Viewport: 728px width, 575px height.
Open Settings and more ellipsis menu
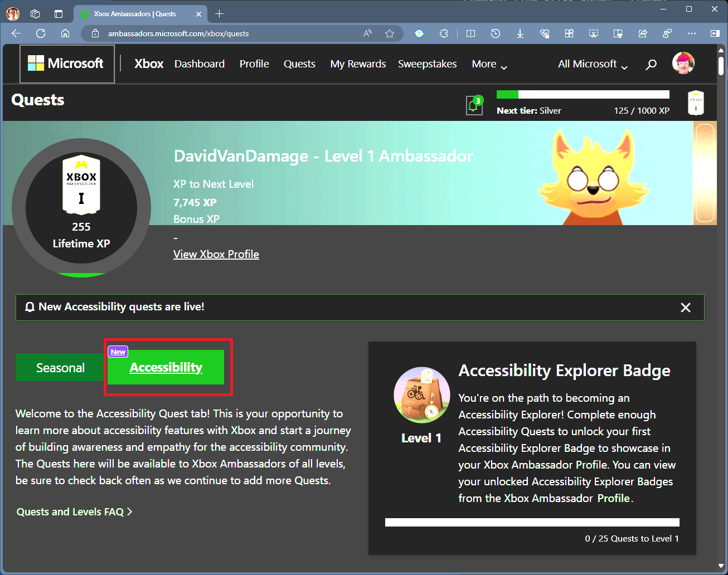click(x=692, y=33)
